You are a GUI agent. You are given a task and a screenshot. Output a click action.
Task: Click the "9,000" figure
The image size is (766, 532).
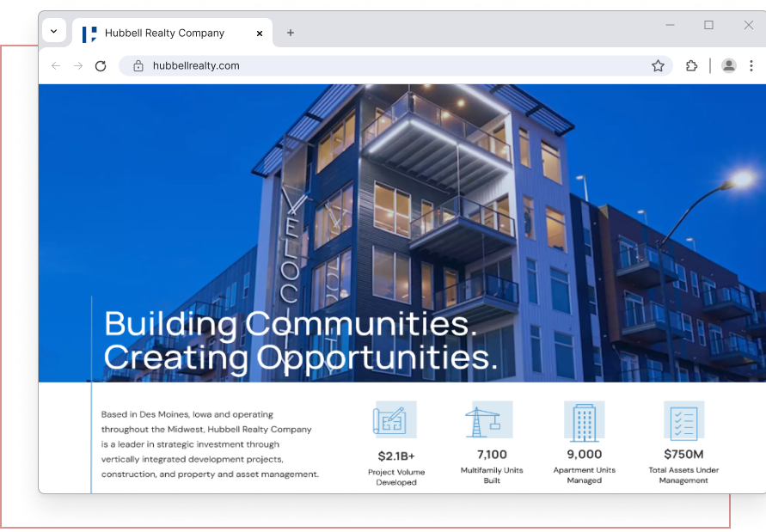(x=585, y=455)
